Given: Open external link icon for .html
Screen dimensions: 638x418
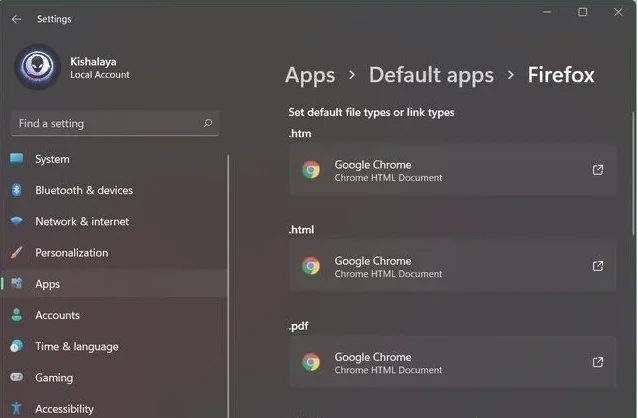Looking at the screenshot, I should (x=598, y=266).
